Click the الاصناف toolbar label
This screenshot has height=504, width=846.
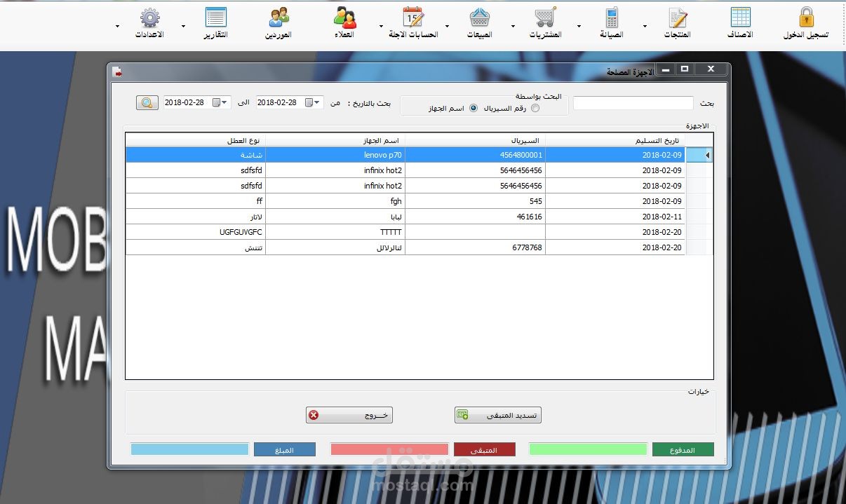click(741, 34)
